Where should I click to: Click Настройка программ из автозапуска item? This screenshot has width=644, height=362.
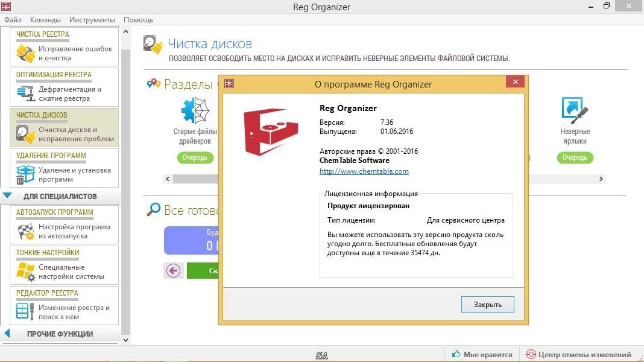point(74,231)
